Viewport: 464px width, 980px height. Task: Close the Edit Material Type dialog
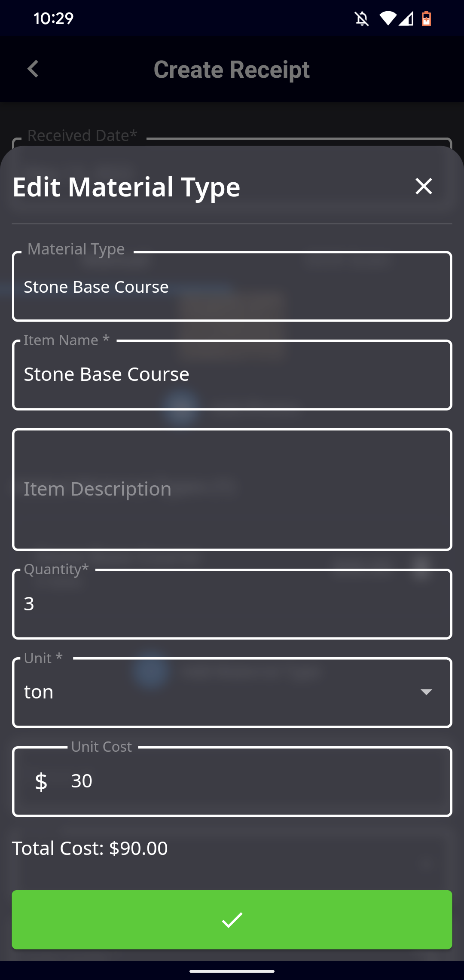pyautogui.click(x=424, y=186)
